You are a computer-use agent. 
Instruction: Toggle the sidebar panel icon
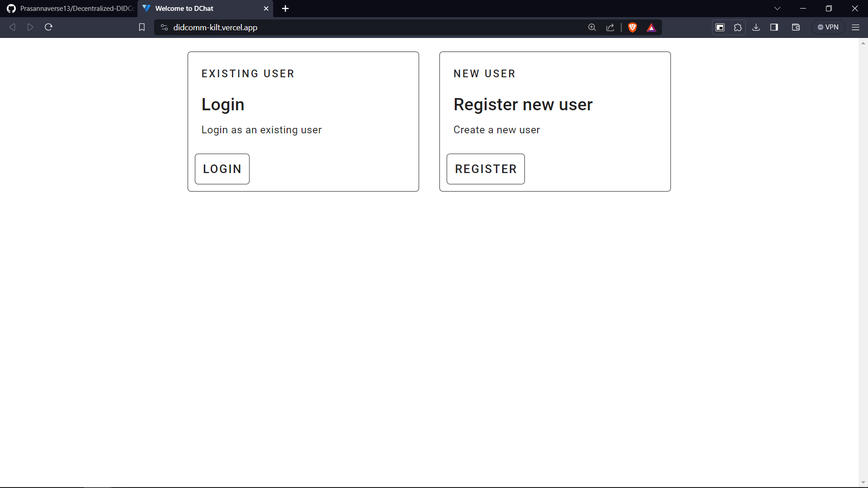click(x=774, y=28)
